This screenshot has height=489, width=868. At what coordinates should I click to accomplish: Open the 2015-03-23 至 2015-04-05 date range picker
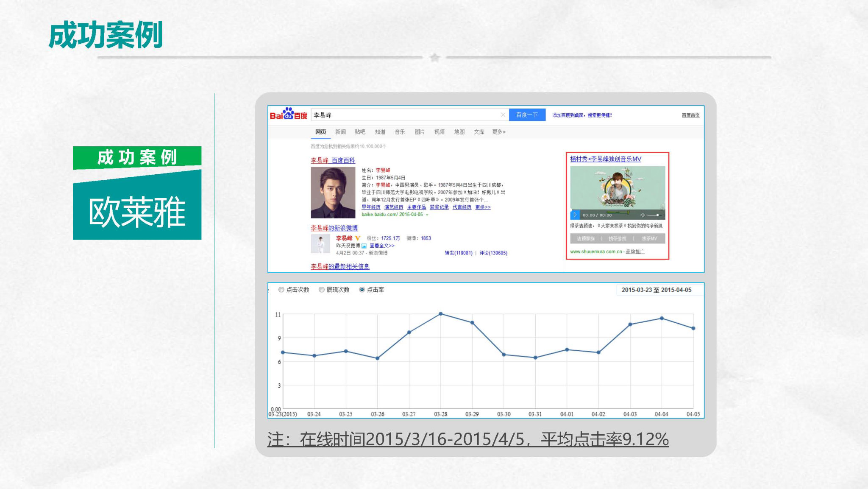(x=656, y=290)
